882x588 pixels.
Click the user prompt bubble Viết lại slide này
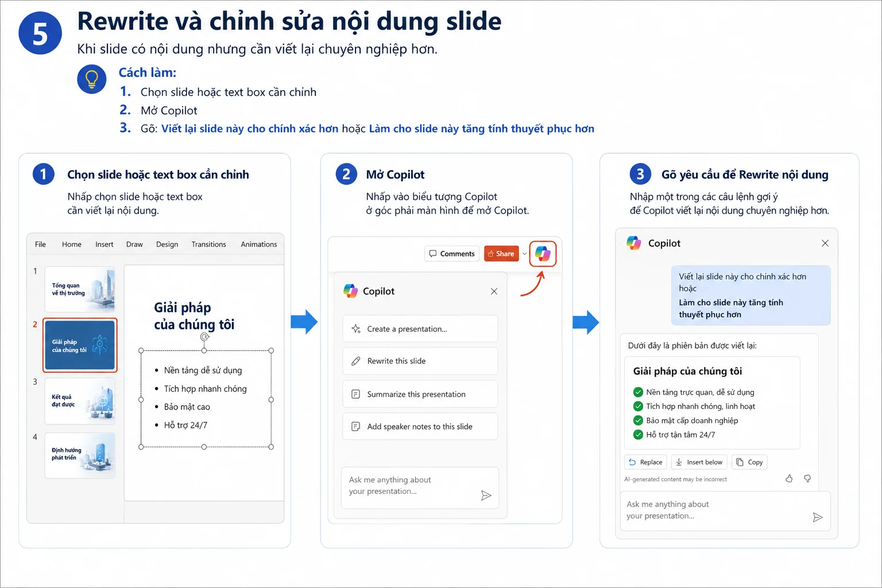click(x=751, y=295)
